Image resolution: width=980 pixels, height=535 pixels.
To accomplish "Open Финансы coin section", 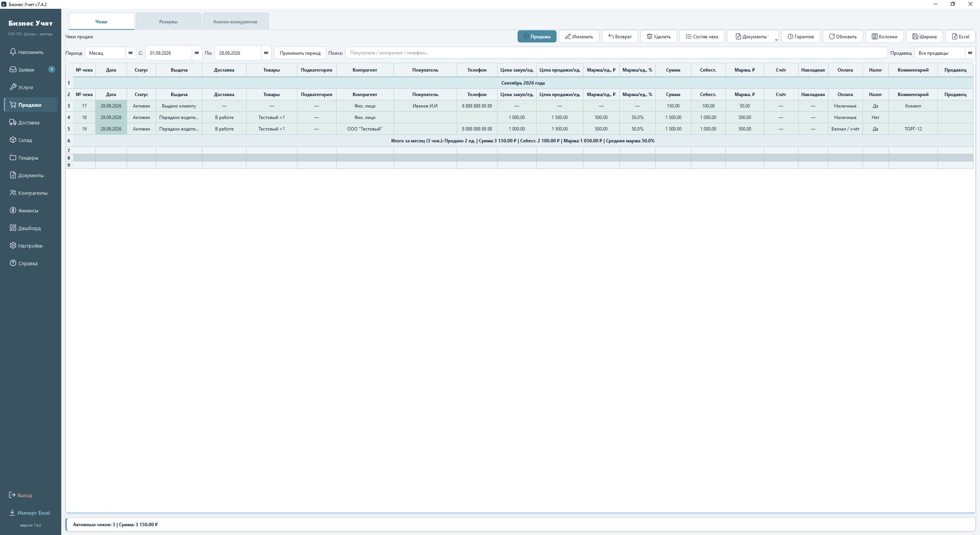I will [x=31, y=210].
